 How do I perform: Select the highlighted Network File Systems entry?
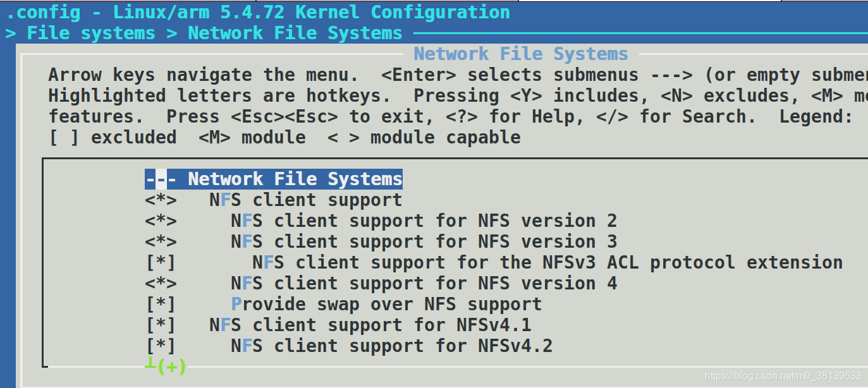[x=274, y=179]
